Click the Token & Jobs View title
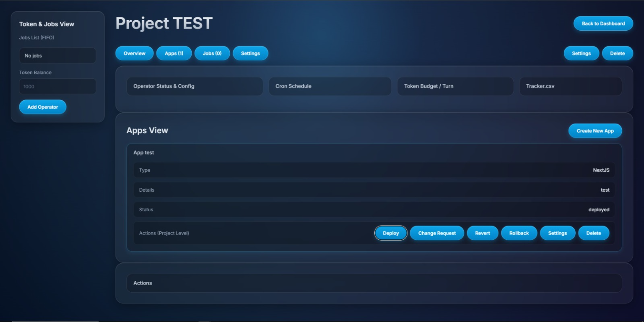 (x=47, y=24)
